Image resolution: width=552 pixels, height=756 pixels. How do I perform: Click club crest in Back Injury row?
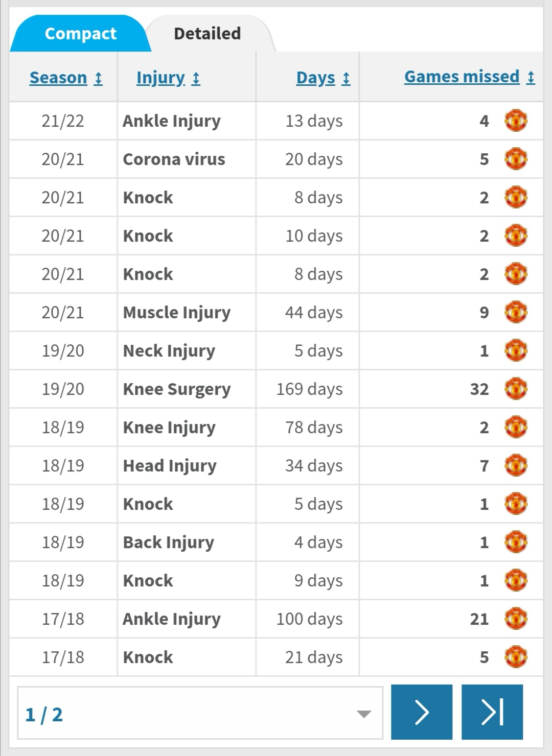516,542
